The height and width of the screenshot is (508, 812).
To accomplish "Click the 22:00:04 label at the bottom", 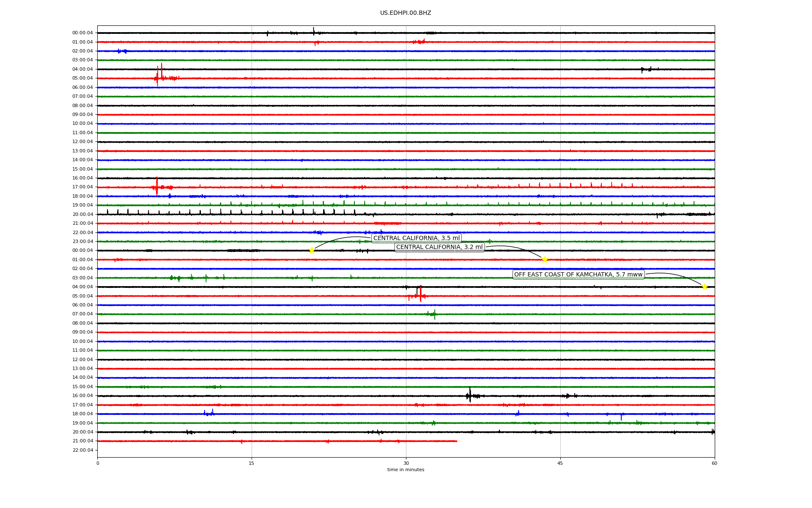I will pyautogui.click(x=82, y=450).
